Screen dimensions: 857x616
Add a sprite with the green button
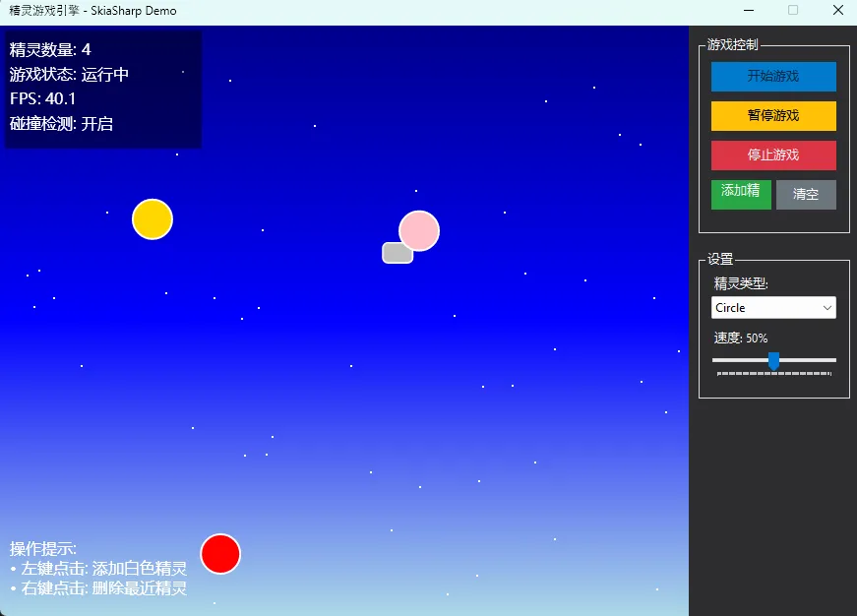pyautogui.click(x=741, y=194)
